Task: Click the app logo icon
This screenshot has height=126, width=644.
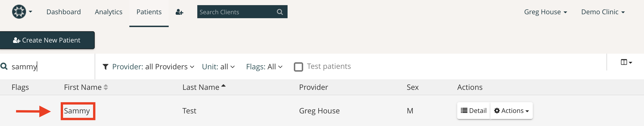Action: [19, 11]
